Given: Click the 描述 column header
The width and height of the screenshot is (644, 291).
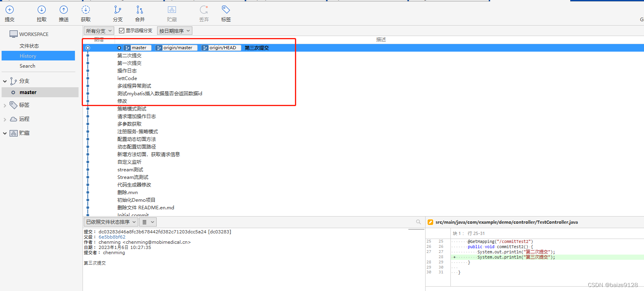Looking at the screenshot, I should click(x=381, y=40).
